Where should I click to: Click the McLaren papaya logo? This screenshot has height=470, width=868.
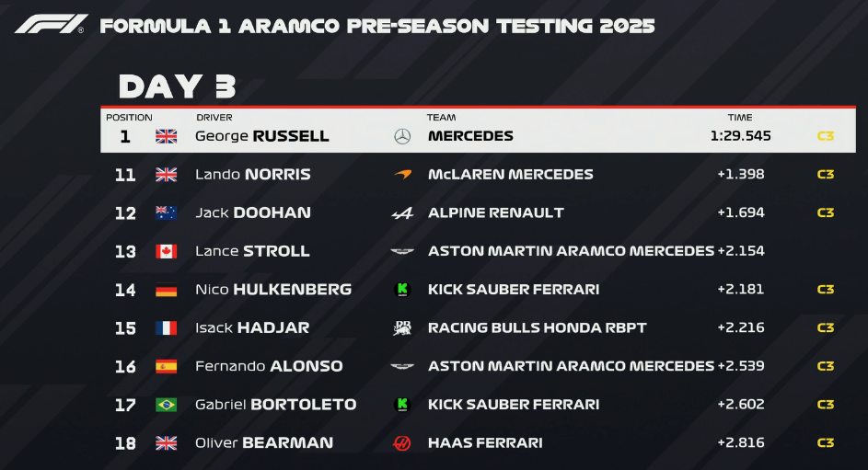tap(403, 175)
